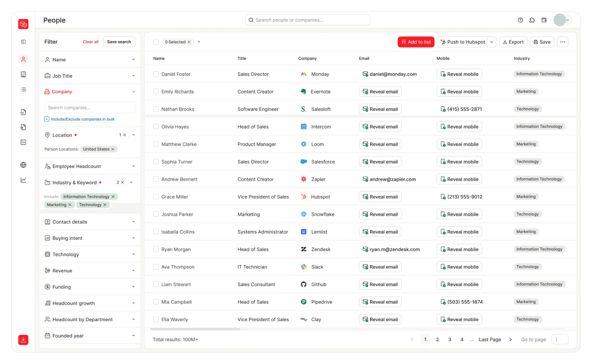The width and height of the screenshot is (592, 364).
Task: Click the globe icon in left sidebar
Action: pyautogui.click(x=23, y=165)
